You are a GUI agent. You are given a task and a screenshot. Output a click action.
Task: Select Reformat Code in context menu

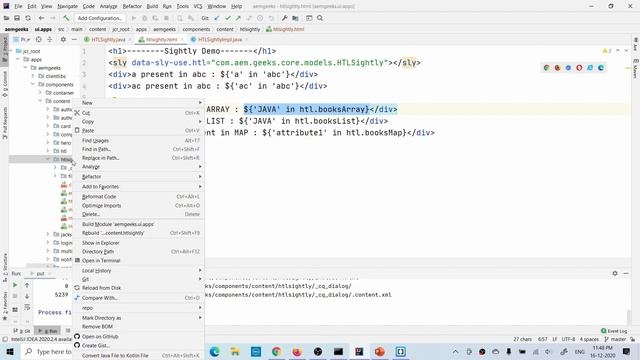tap(138, 197)
